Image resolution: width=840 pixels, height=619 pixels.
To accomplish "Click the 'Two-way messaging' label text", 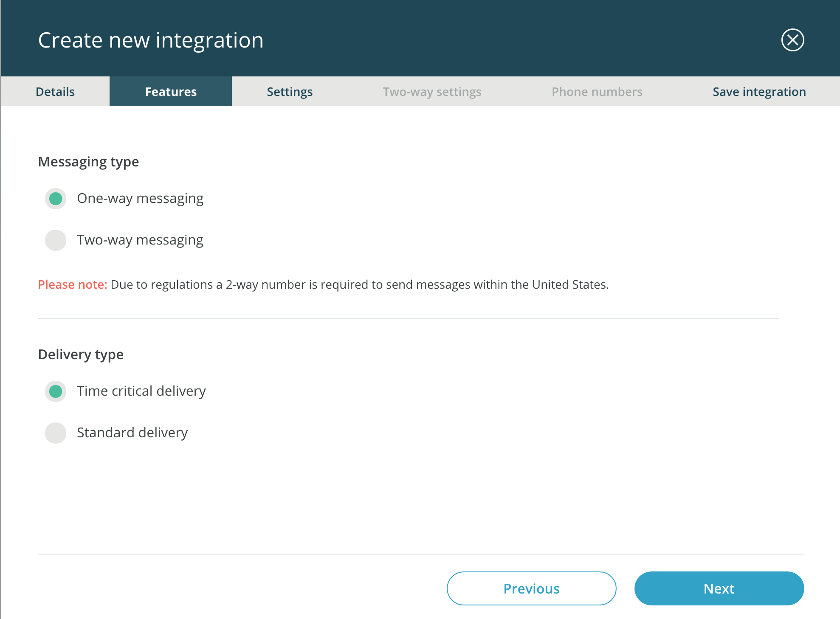I will (140, 240).
